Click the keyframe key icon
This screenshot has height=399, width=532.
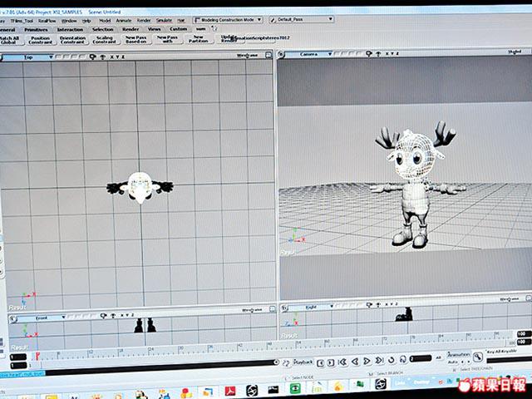pyautogui.click(x=478, y=357)
